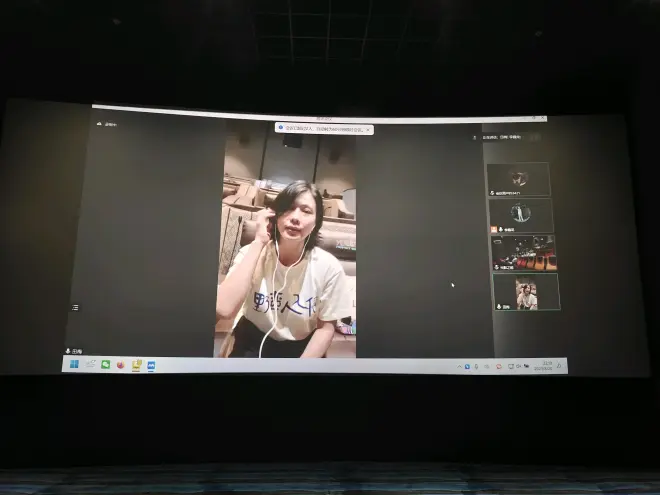This screenshot has height=495, width=660.
Task: Click the notification banner message text
Action: coord(322,129)
